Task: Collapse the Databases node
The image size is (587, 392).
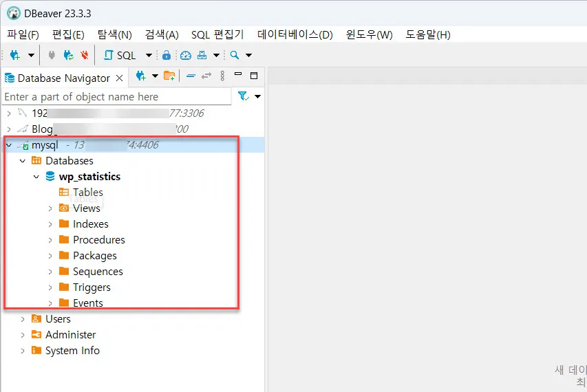Action: click(x=23, y=161)
